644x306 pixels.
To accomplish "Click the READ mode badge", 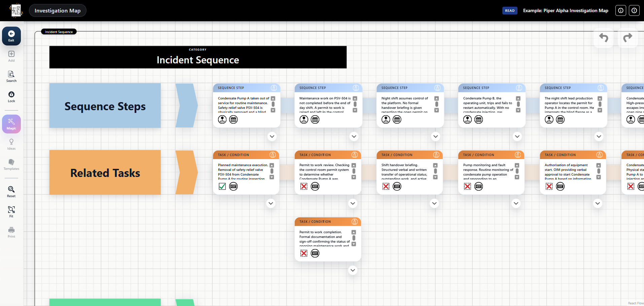I will click(510, 10).
